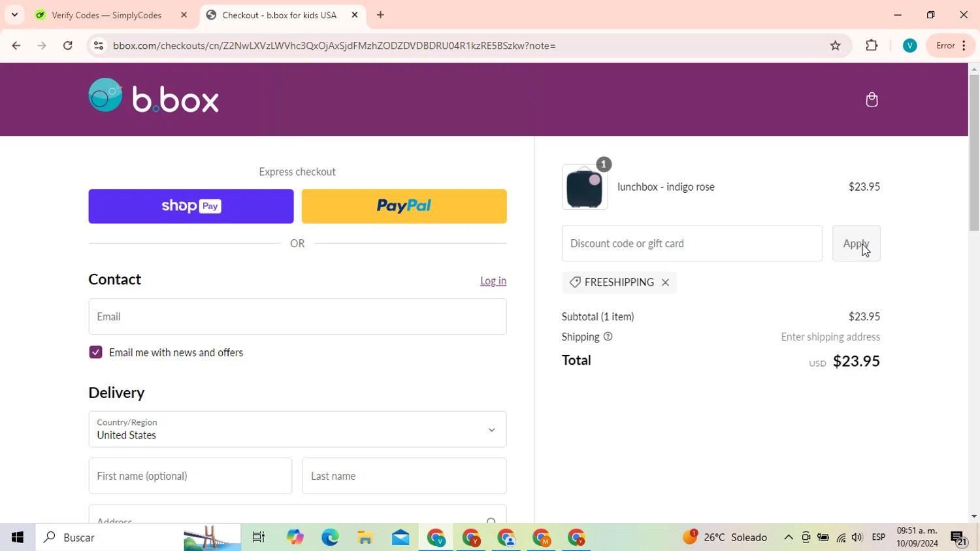View site information icon in address bar
This screenshot has width=980, height=551.
[x=99, y=46]
